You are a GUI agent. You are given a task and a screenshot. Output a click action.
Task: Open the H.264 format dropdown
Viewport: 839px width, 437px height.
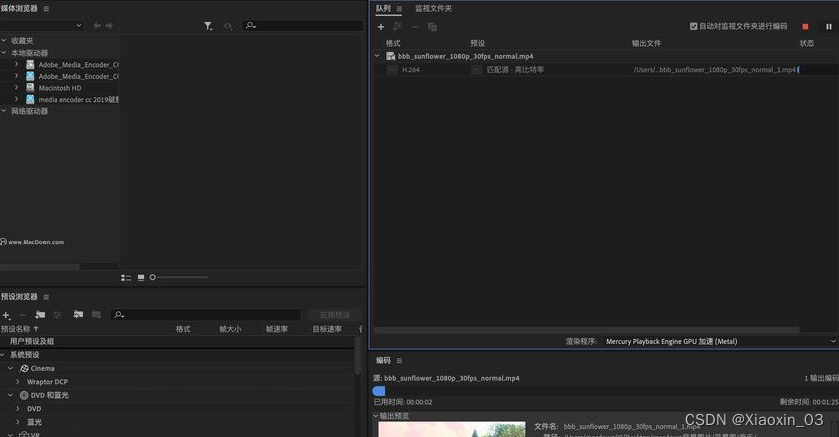(x=392, y=70)
